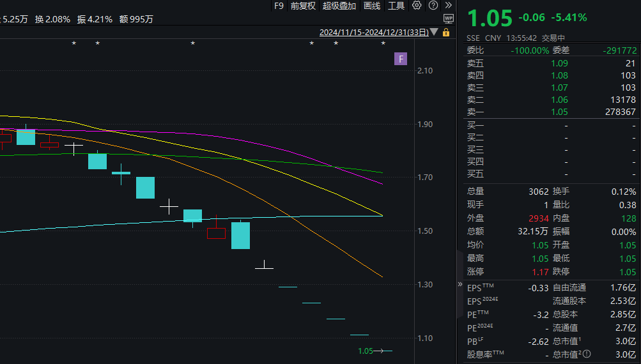Click the 委比 value -100.00%

(x=530, y=50)
